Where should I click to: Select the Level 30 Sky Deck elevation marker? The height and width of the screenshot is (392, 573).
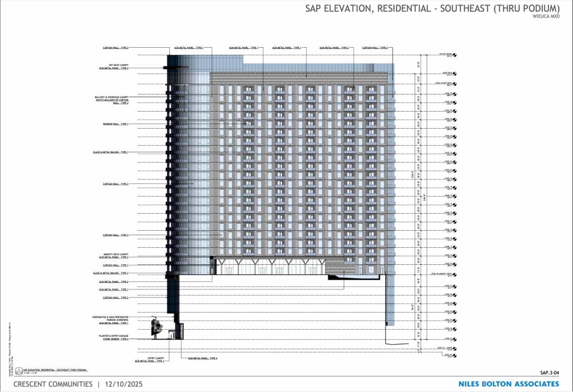(455, 84)
